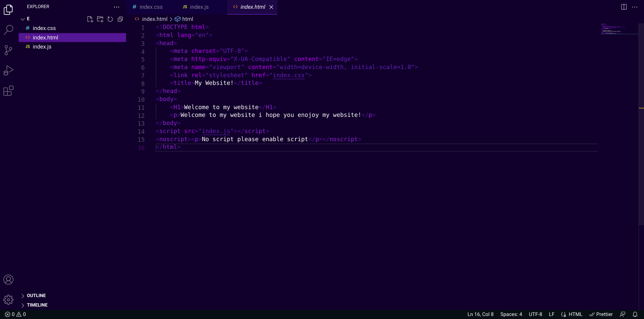Open editor more actions menu
The height and width of the screenshot is (319, 644).
(x=635, y=7)
